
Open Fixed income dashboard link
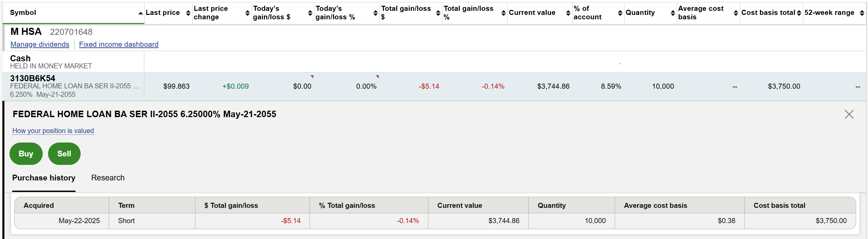click(119, 44)
